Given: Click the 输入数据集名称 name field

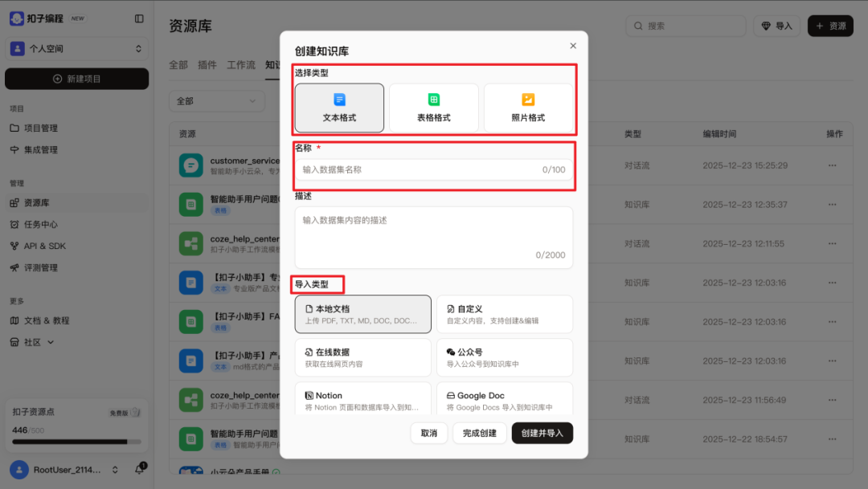Looking at the screenshot, I should 433,169.
